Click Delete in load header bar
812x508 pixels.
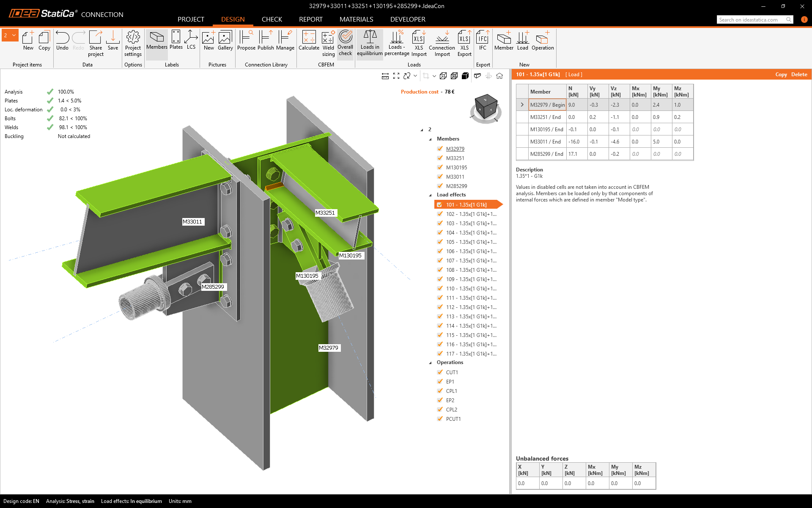[x=799, y=75]
